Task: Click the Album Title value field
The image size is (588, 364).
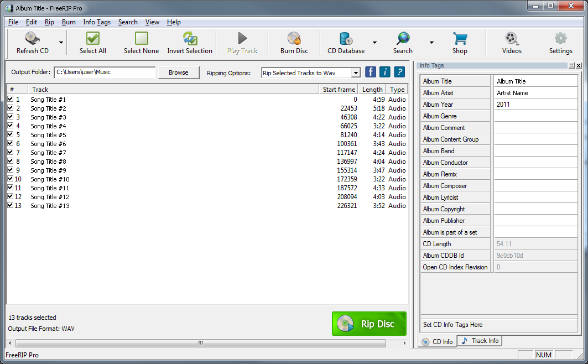Action: 535,81
